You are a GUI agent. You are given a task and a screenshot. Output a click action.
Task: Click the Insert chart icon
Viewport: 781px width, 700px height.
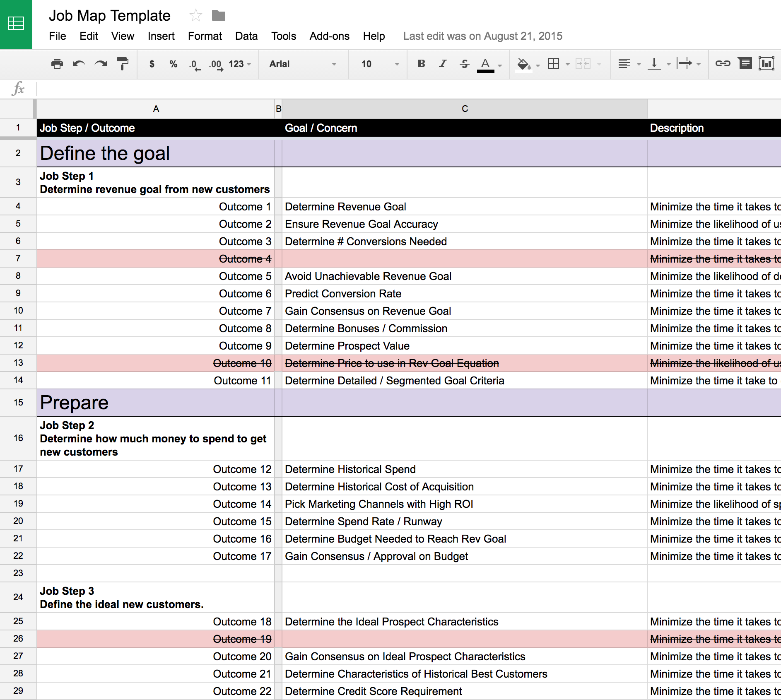[x=767, y=63]
